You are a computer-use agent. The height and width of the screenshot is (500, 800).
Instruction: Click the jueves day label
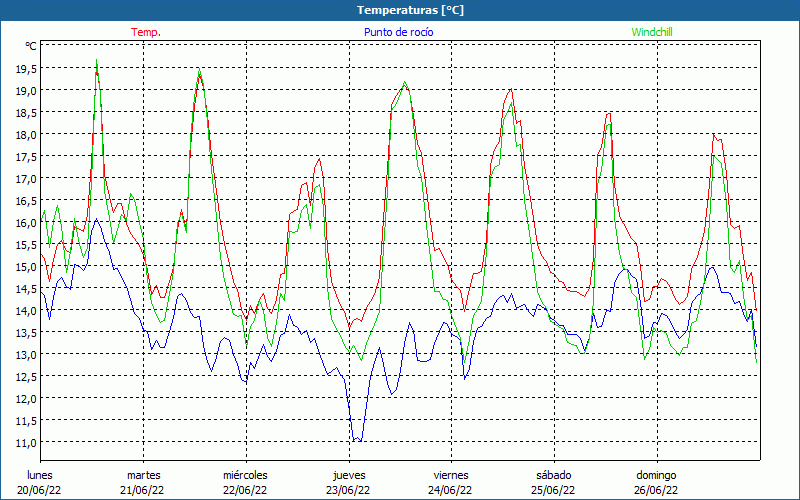349,475
